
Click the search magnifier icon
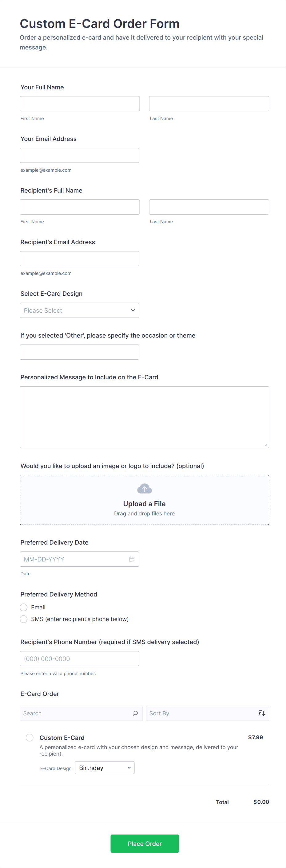point(135,713)
